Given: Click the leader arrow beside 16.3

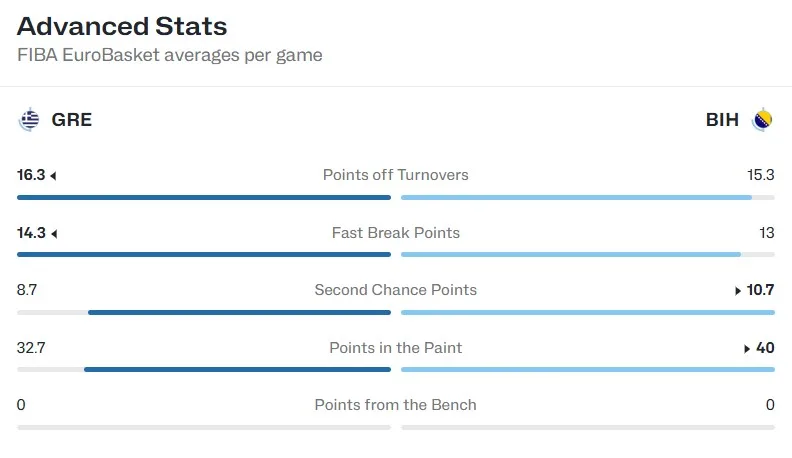Looking at the screenshot, I should pyautogui.click(x=53, y=176).
